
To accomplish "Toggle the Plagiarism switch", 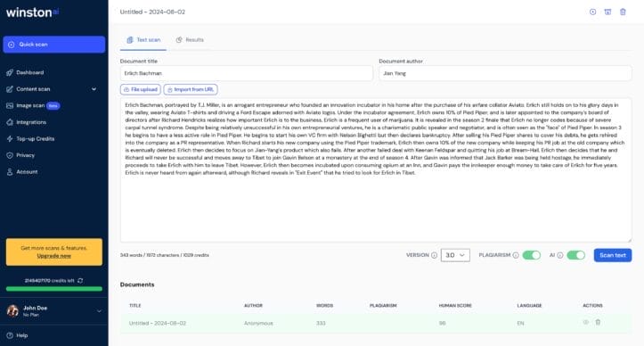I will click(531, 255).
